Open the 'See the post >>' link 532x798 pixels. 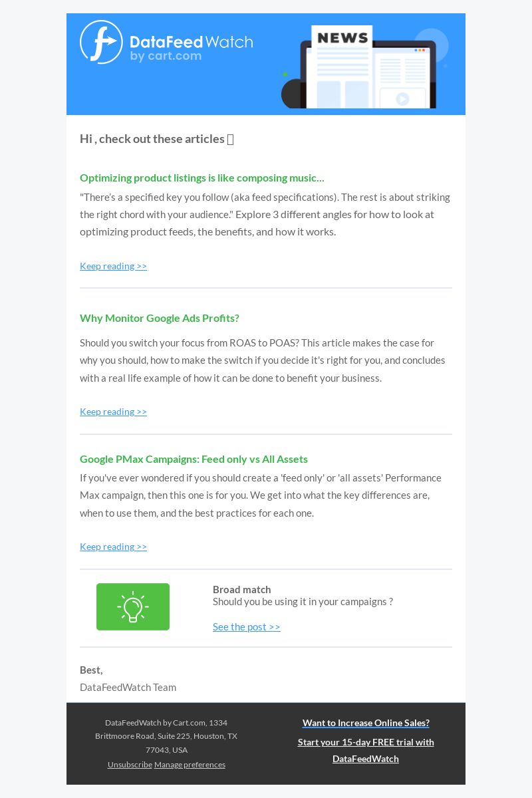click(x=247, y=627)
